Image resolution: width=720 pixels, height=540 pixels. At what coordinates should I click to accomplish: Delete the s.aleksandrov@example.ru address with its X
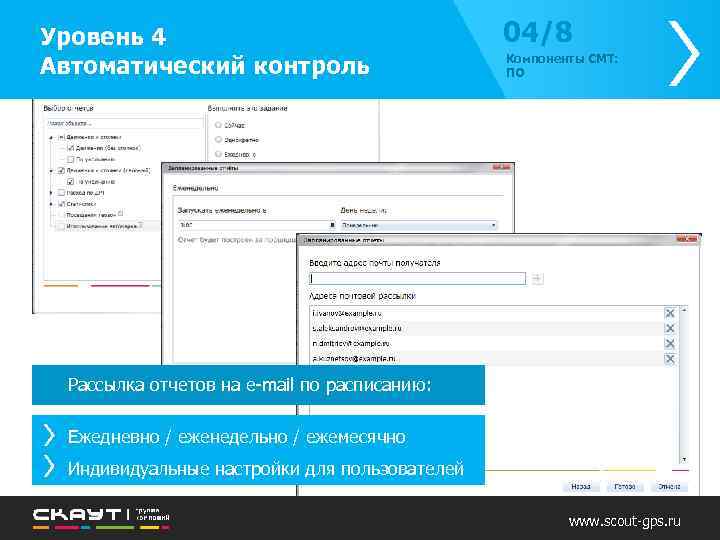(669, 328)
